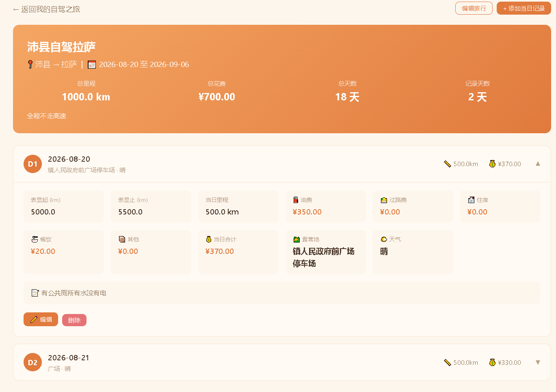Click 添加当日记录 button
Image resolution: width=556 pixels, height=392 pixels.
pyautogui.click(x=524, y=8)
